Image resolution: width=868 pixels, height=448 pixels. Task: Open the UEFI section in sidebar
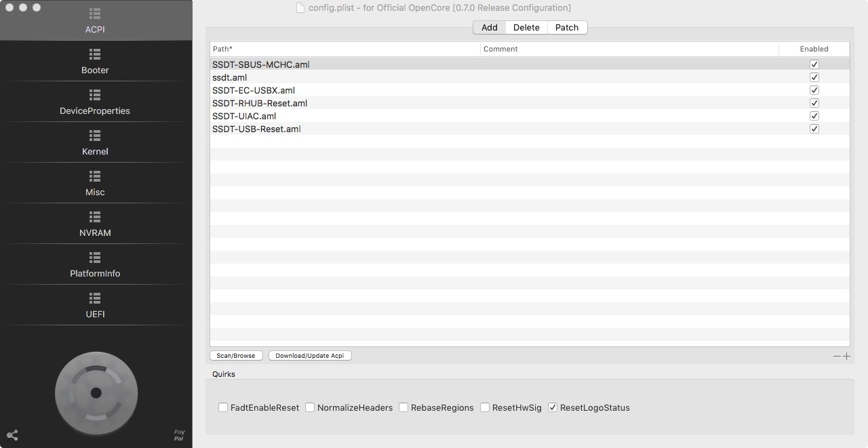95,306
